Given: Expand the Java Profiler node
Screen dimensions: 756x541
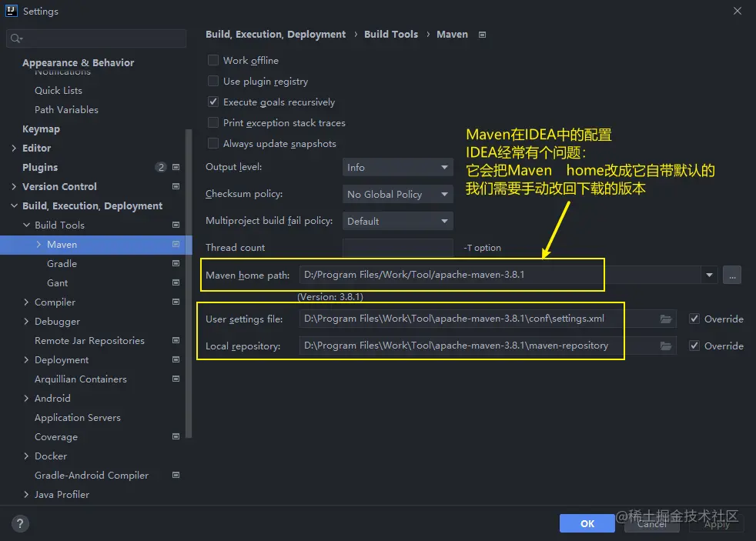Looking at the screenshot, I should [26, 494].
